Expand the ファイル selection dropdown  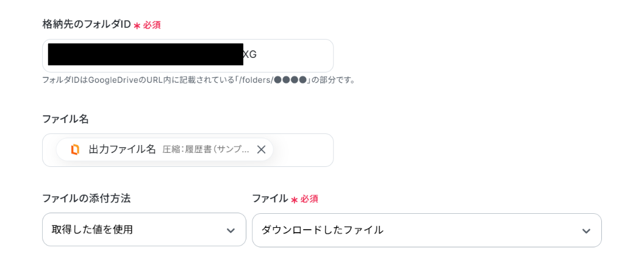(x=426, y=230)
